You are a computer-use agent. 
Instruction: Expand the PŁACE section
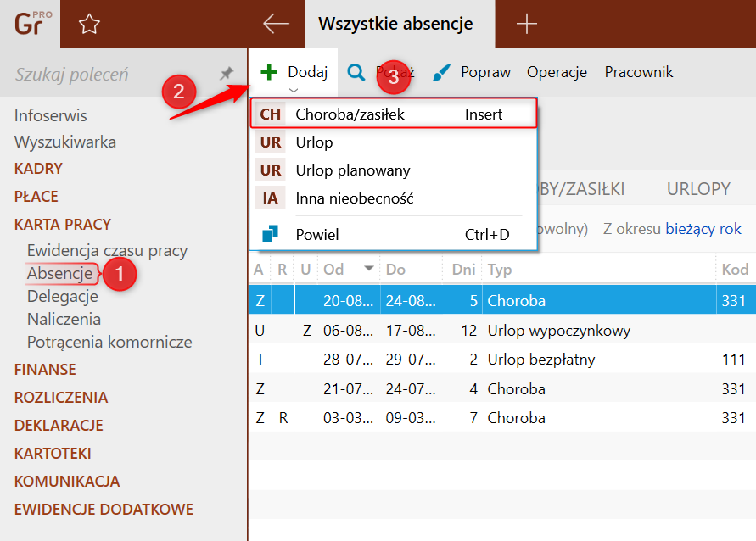(x=36, y=197)
